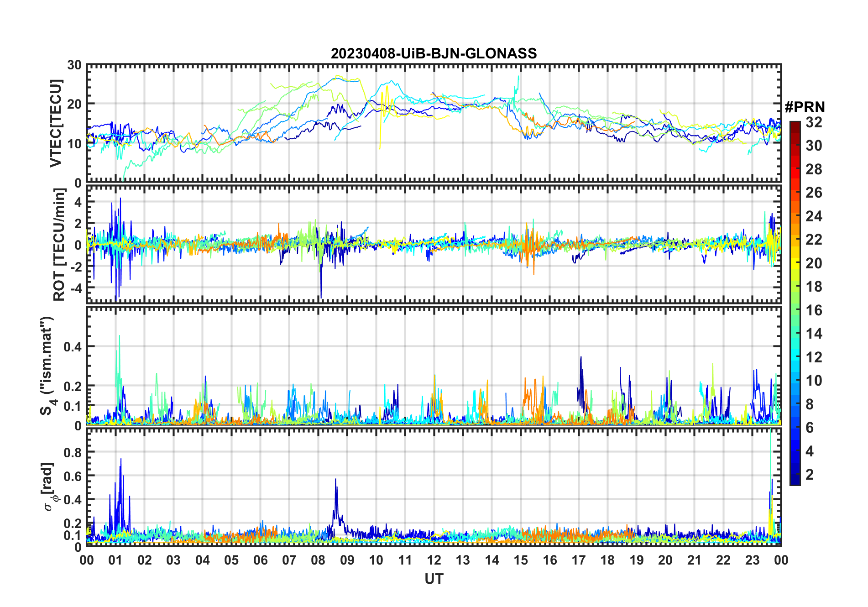Click the σφ [rad] y-axis label
This screenshot has width=868, height=607.
50,487
